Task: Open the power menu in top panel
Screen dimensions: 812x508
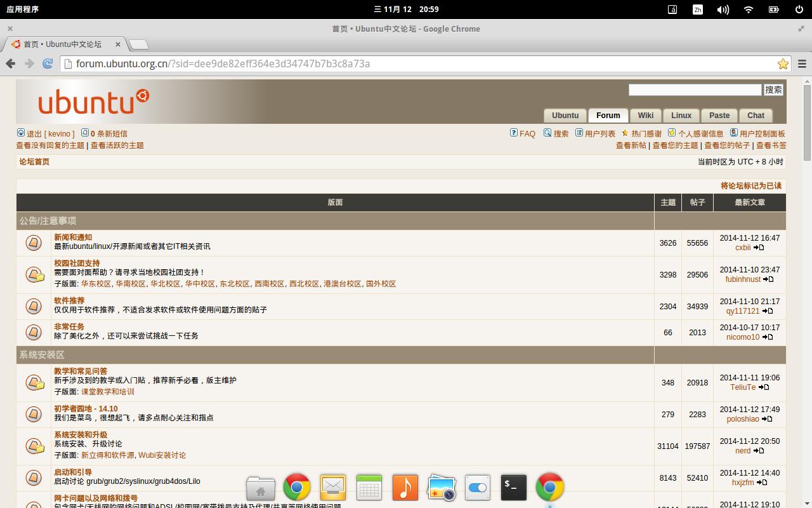Action: coord(799,10)
